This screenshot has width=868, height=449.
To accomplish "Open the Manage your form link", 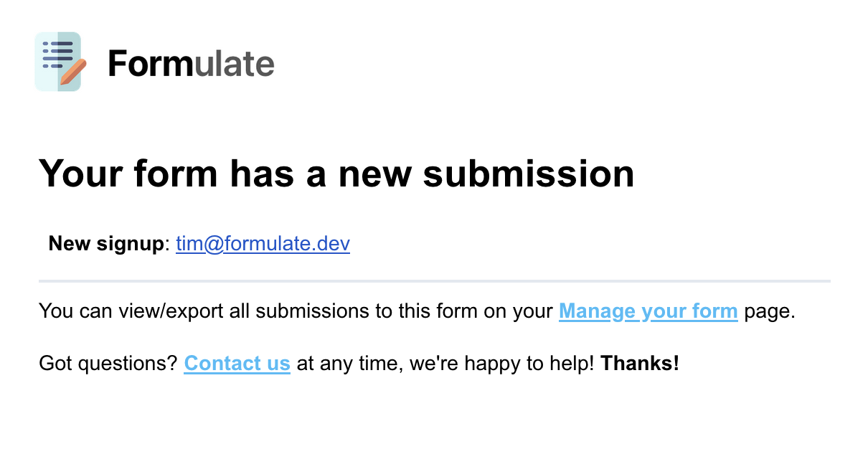I will [x=648, y=311].
